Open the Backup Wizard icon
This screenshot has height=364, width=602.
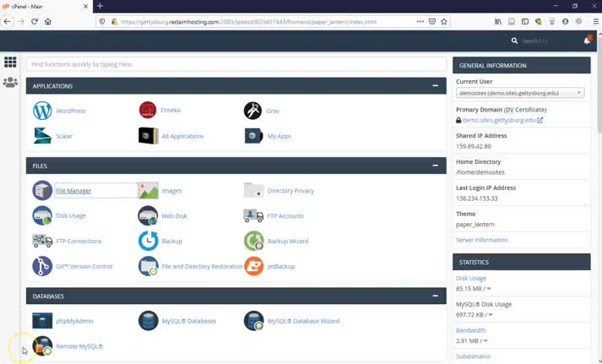click(x=254, y=241)
